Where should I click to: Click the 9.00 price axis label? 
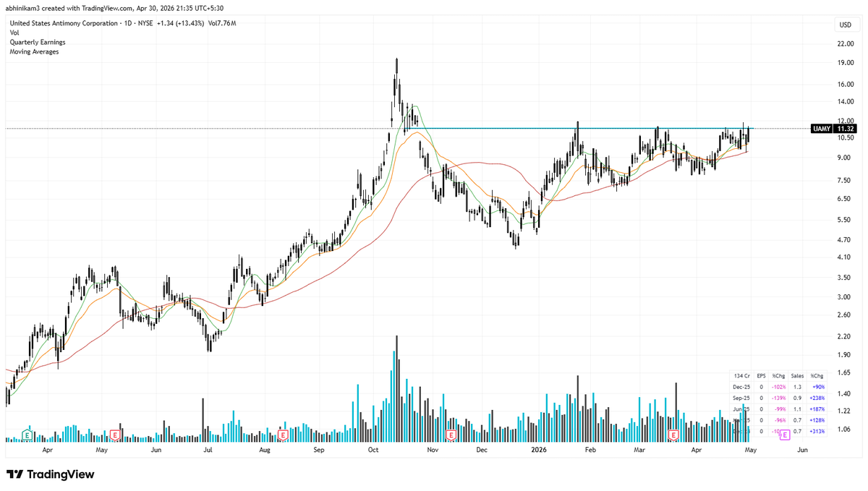click(845, 158)
